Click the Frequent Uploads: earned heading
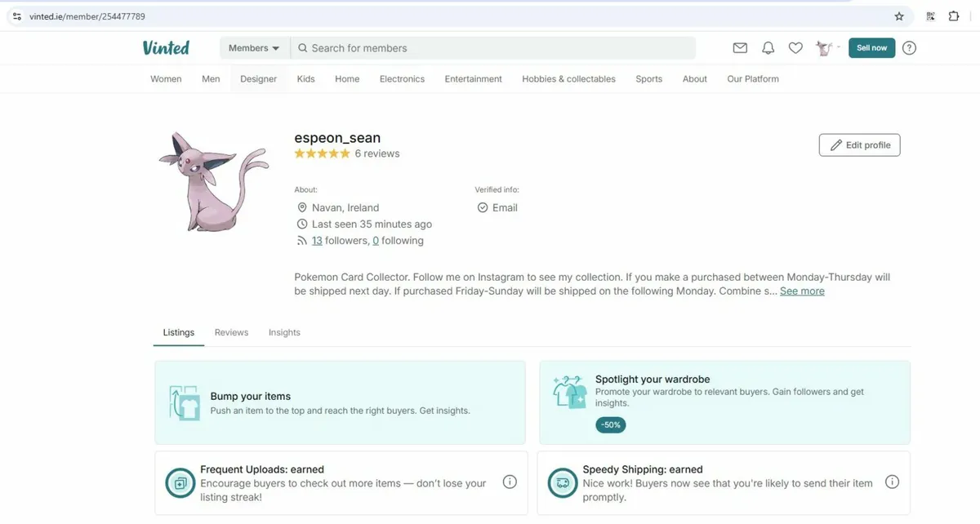The width and height of the screenshot is (980, 524). [x=262, y=470]
